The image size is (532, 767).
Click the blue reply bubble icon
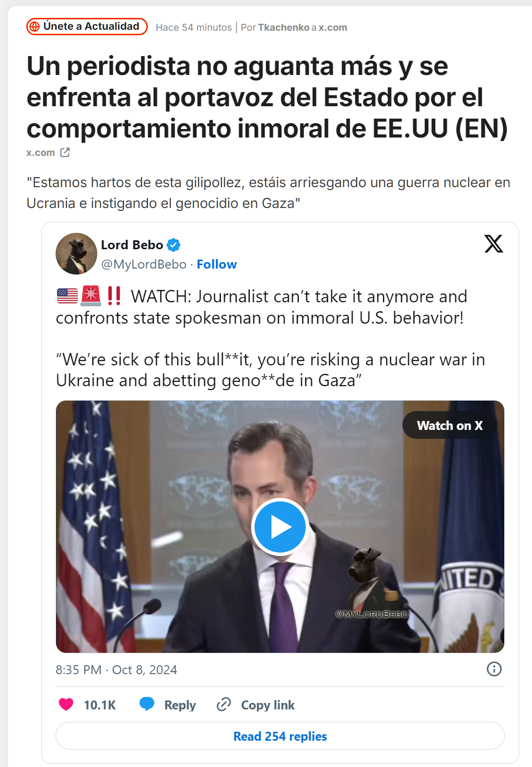(147, 704)
